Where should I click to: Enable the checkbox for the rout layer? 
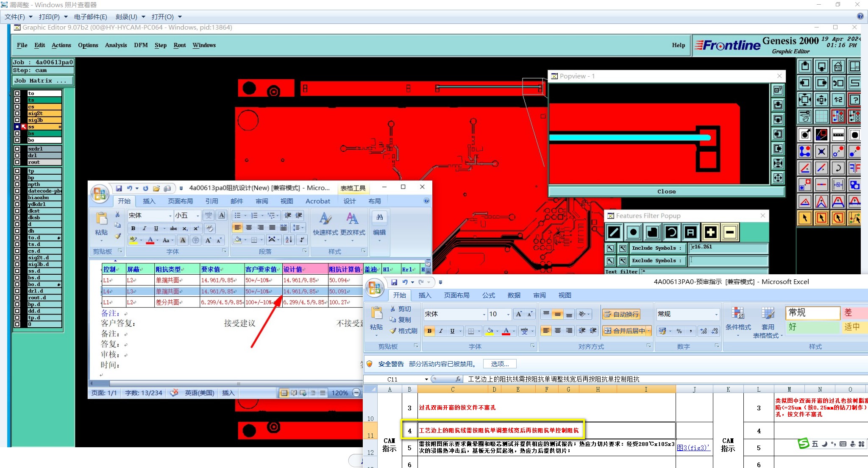17,162
